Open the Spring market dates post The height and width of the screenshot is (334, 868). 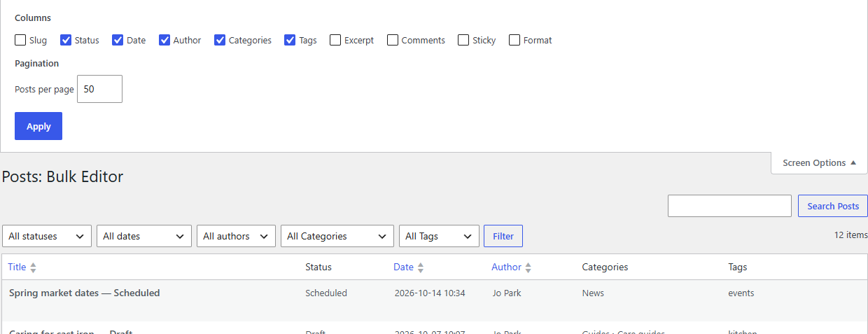coord(84,293)
